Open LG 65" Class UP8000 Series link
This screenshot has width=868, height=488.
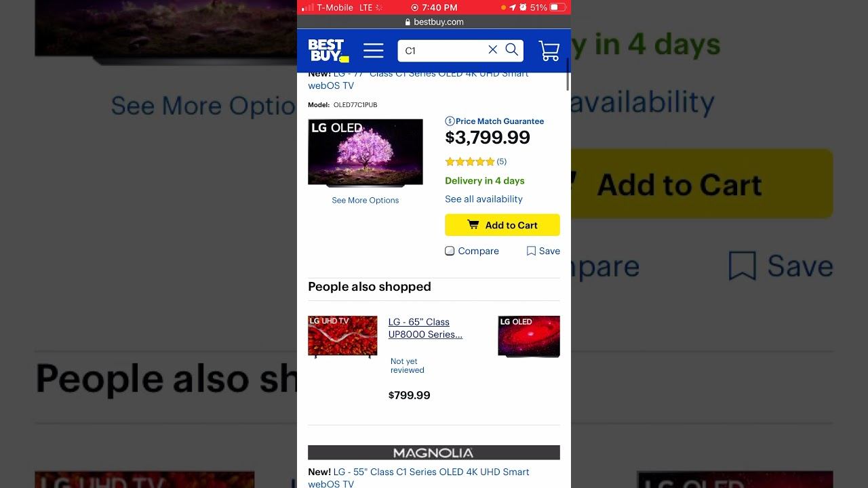coord(425,328)
